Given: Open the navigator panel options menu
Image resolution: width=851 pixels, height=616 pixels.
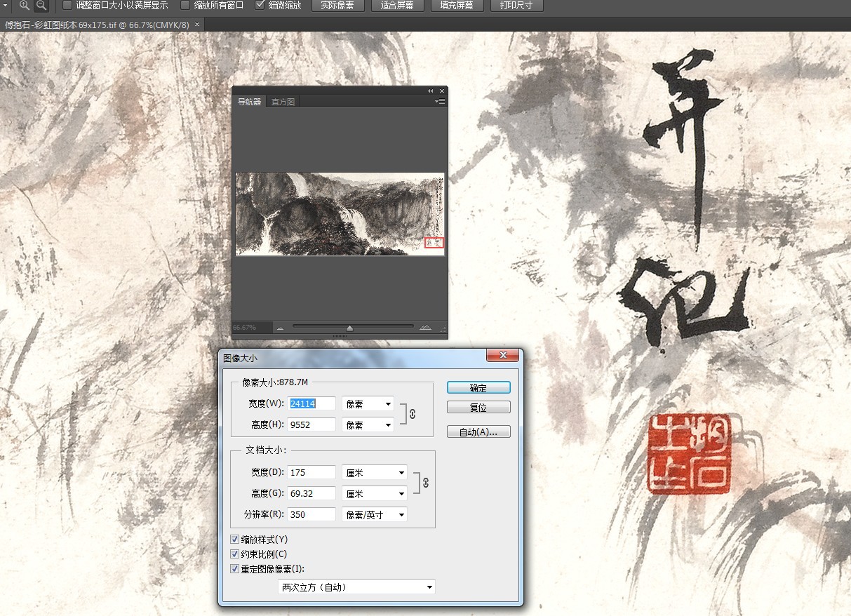Looking at the screenshot, I should (x=440, y=102).
